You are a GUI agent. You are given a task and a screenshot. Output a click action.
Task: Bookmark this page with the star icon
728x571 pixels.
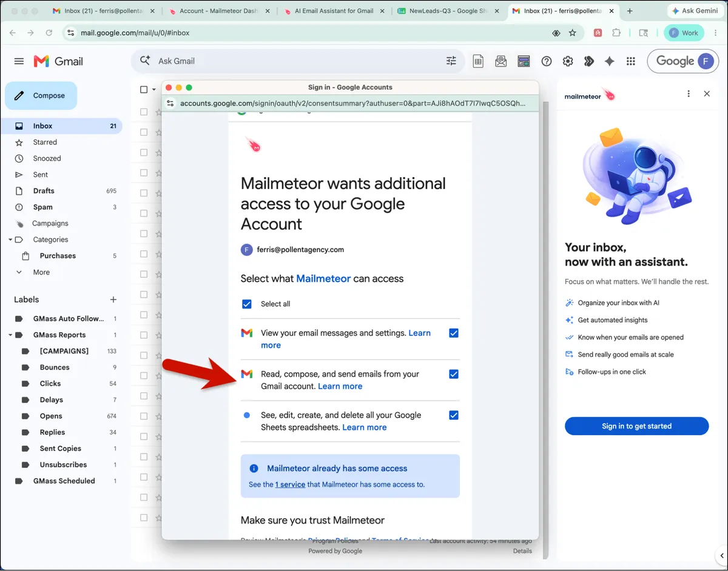[572, 33]
